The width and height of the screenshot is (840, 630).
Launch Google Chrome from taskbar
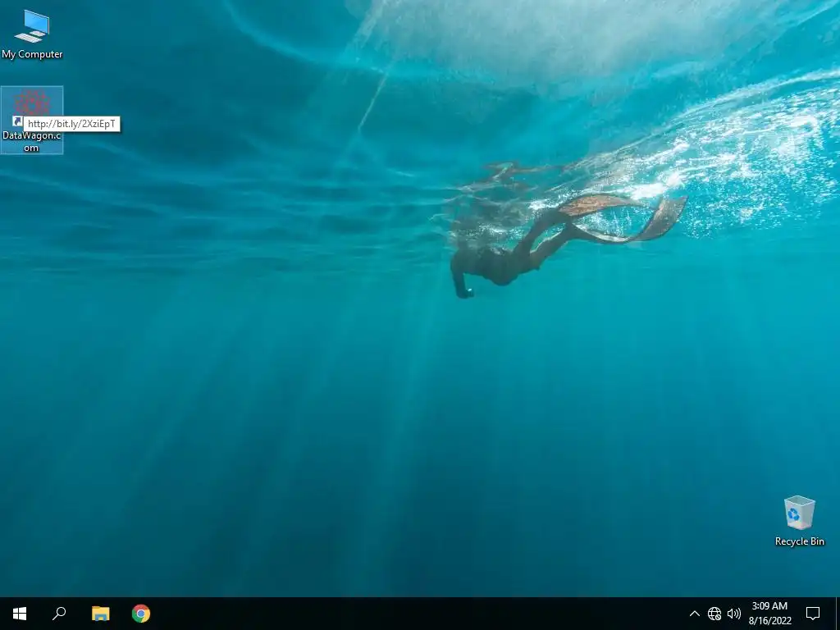click(141, 614)
